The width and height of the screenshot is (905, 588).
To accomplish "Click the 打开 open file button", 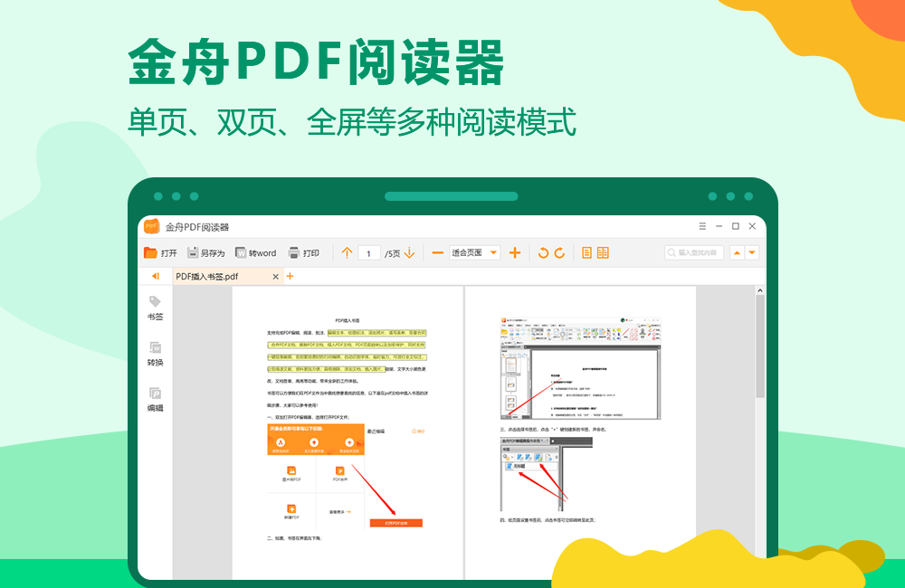I will [163, 252].
